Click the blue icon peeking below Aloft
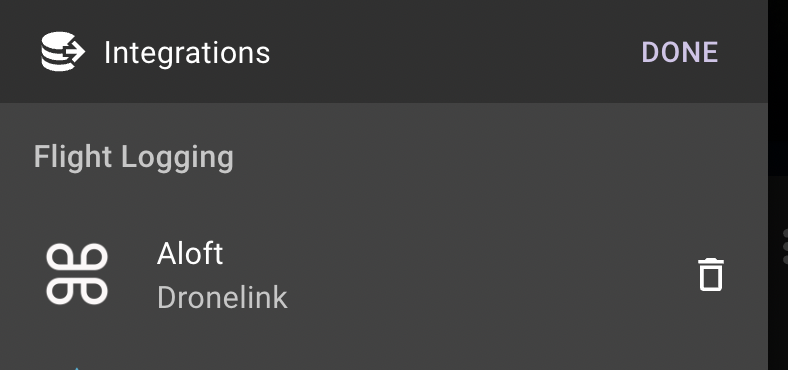The height and width of the screenshot is (370, 788). click(x=76, y=368)
